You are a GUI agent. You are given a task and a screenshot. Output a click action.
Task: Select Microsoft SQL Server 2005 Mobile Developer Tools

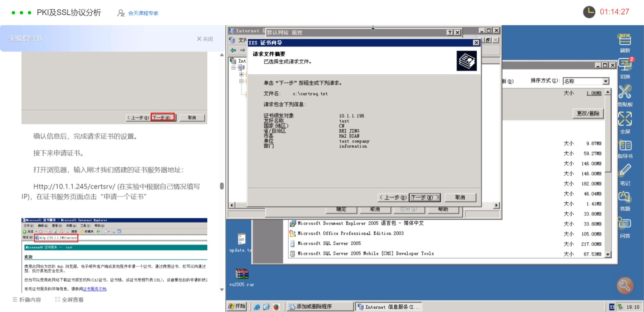361,253
